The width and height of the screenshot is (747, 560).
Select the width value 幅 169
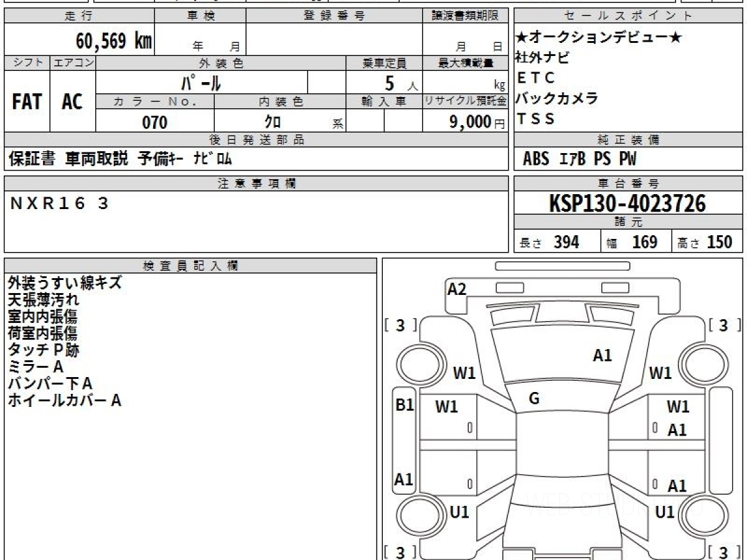tap(632, 242)
